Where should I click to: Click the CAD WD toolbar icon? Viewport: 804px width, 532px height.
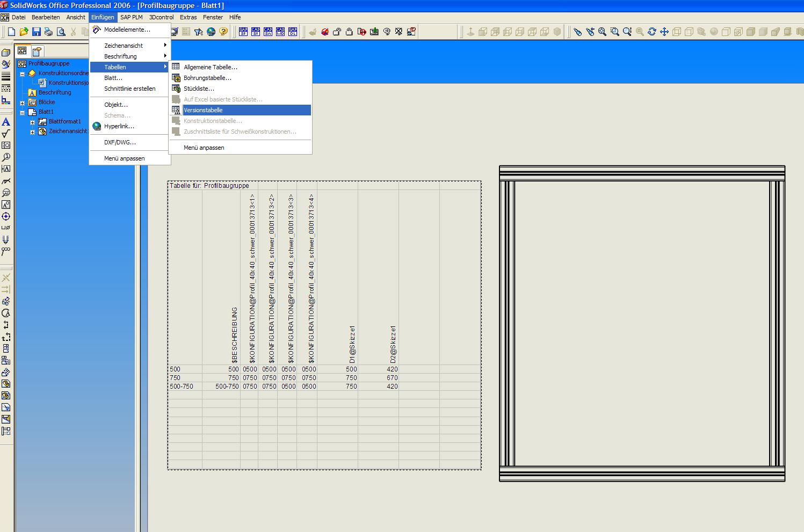point(280,32)
